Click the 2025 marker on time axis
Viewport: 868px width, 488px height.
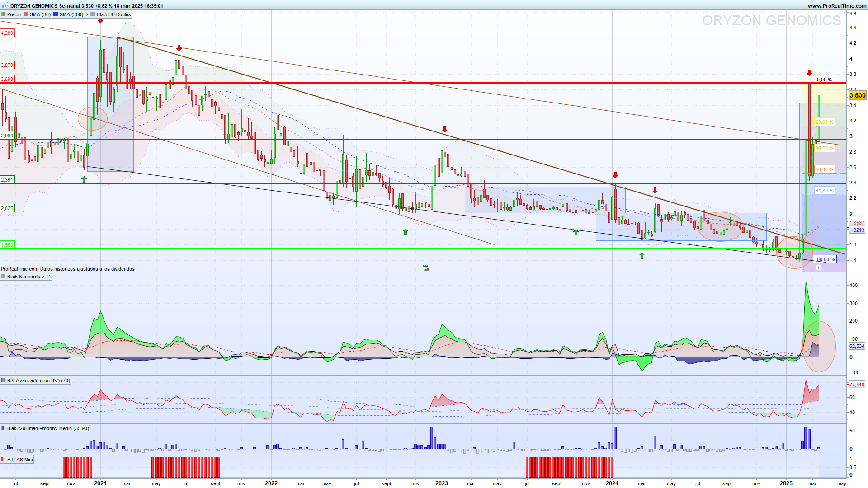coord(786,483)
